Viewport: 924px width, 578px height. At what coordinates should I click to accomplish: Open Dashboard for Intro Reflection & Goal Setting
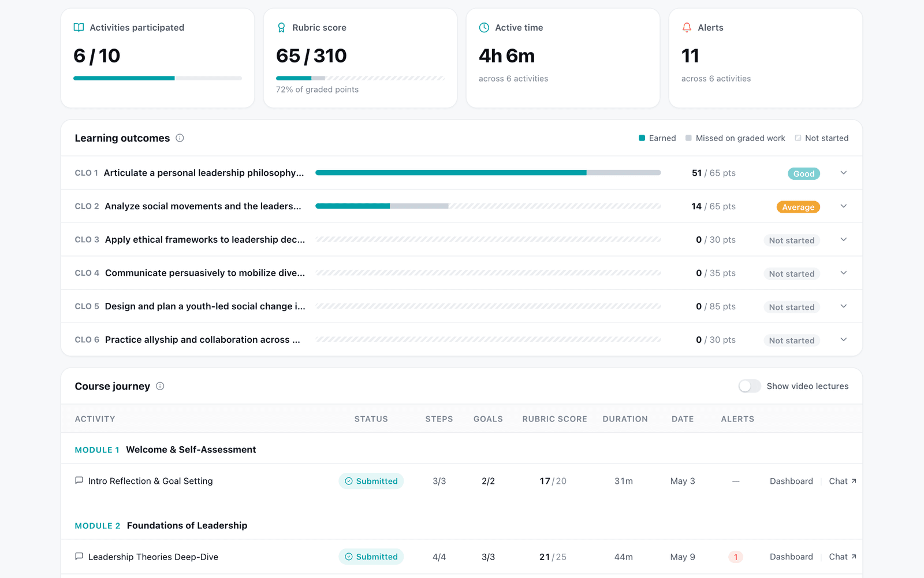coord(791,481)
